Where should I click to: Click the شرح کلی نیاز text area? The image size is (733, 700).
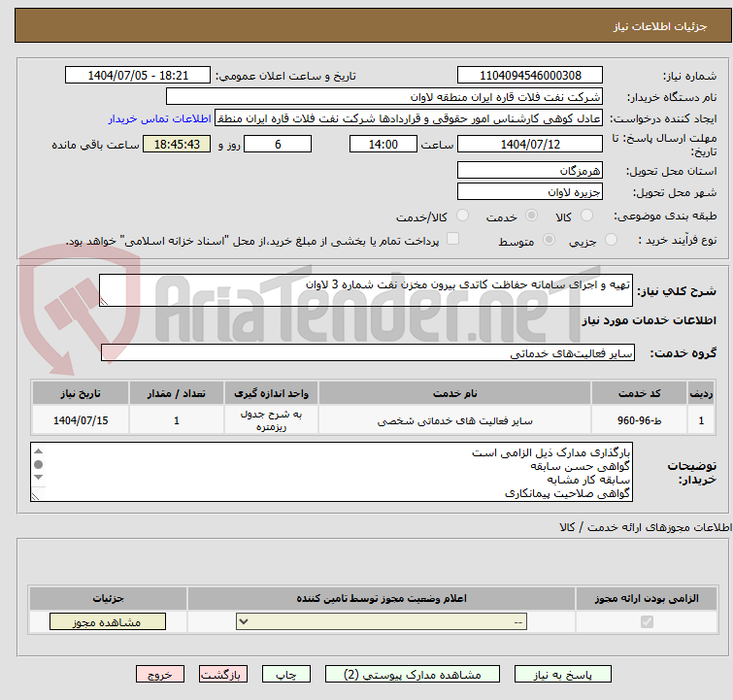click(x=366, y=290)
